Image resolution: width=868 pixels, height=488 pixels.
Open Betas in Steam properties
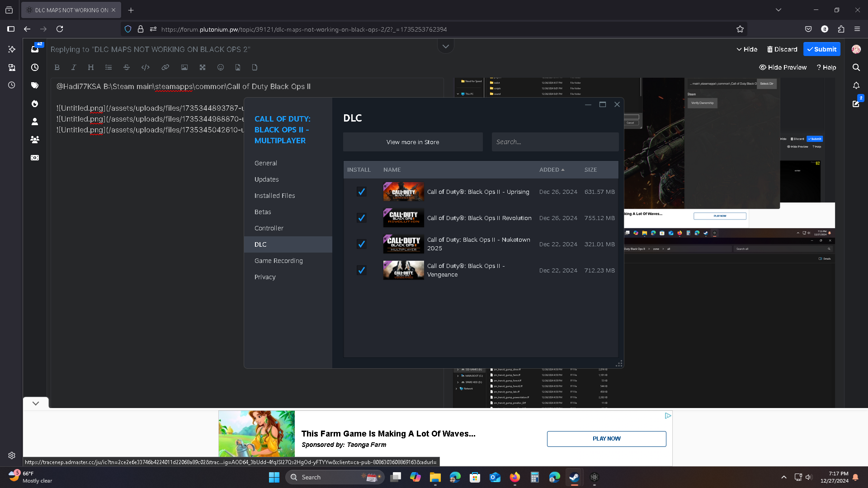288,212
